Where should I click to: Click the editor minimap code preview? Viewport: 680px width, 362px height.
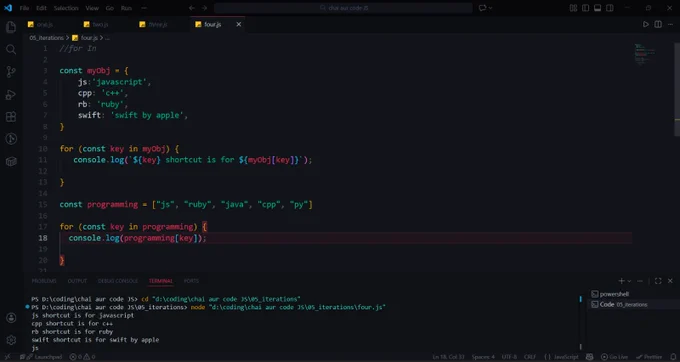click(x=646, y=55)
